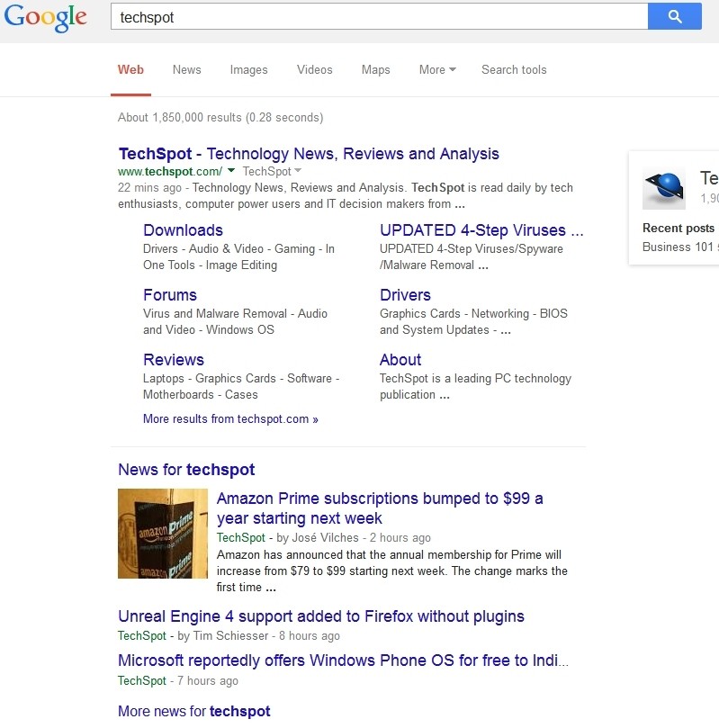The image size is (719, 728).
Task: Click More results from techspot.com
Action: [x=230, y=419]
